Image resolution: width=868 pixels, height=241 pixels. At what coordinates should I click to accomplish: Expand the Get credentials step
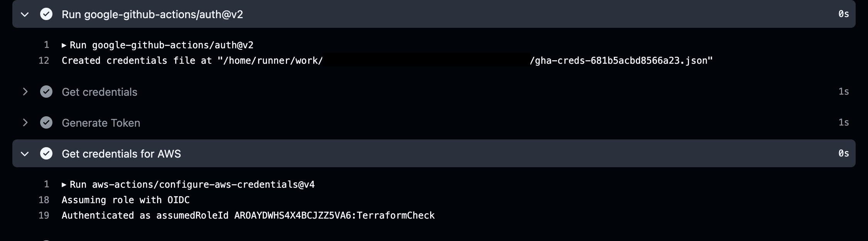(x=25, y=92)
